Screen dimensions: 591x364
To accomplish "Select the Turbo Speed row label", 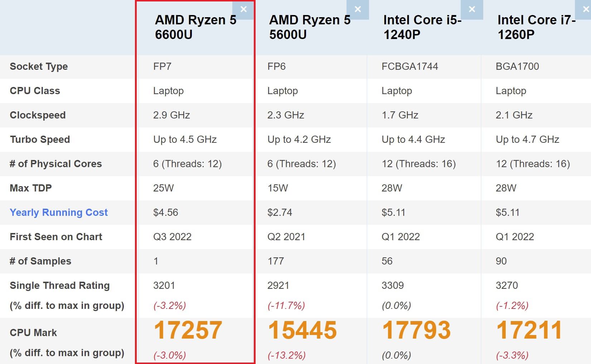I will tap(40, 140).
